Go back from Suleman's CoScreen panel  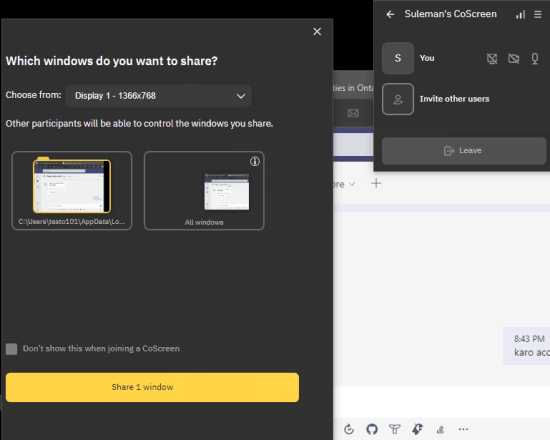tap(390, 14)
